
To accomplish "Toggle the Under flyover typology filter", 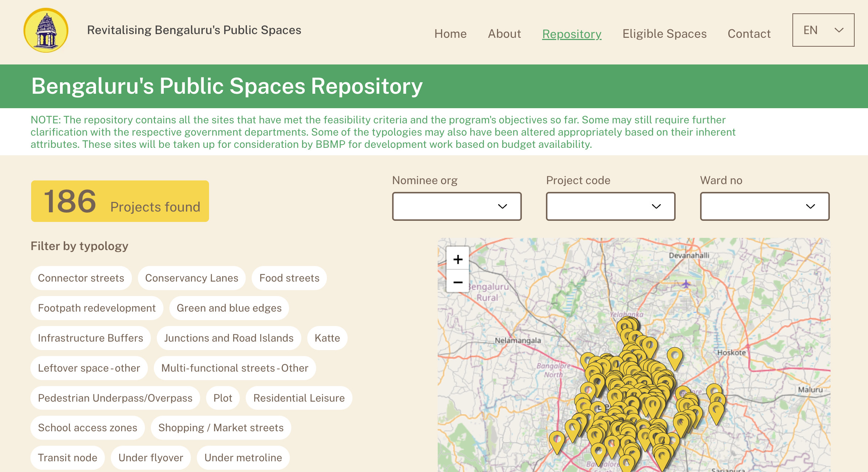I will click(150, 458).
